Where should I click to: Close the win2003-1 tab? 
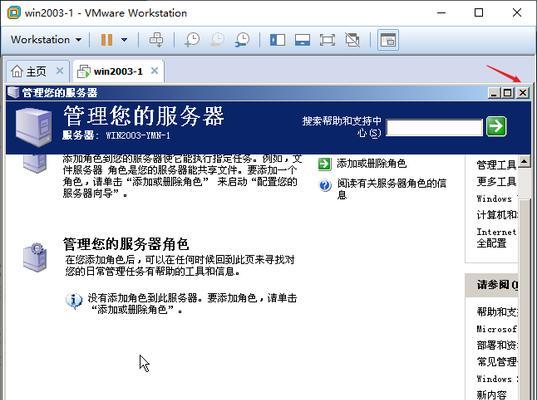tap(155, 71)
